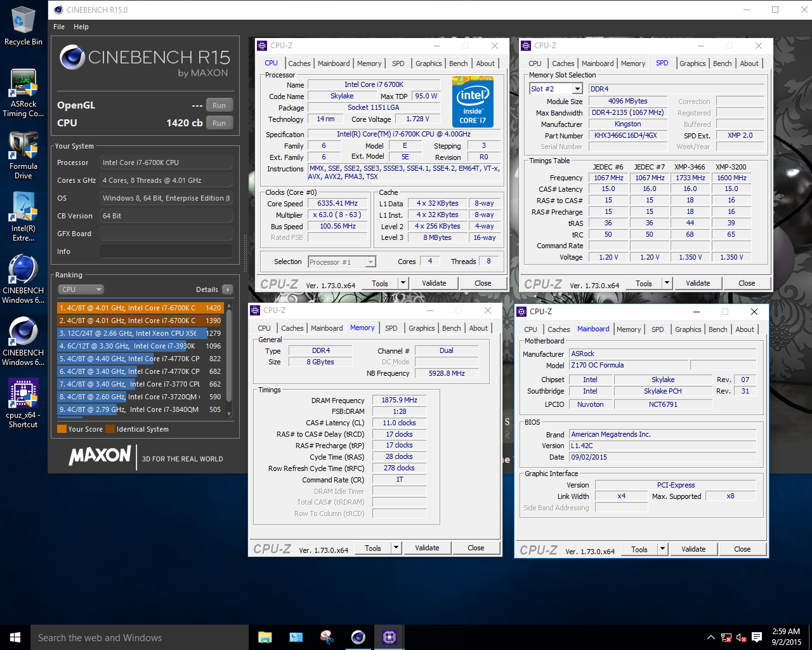
Task: Click the Info input field in Cinebench
Action: pos(166,251)
